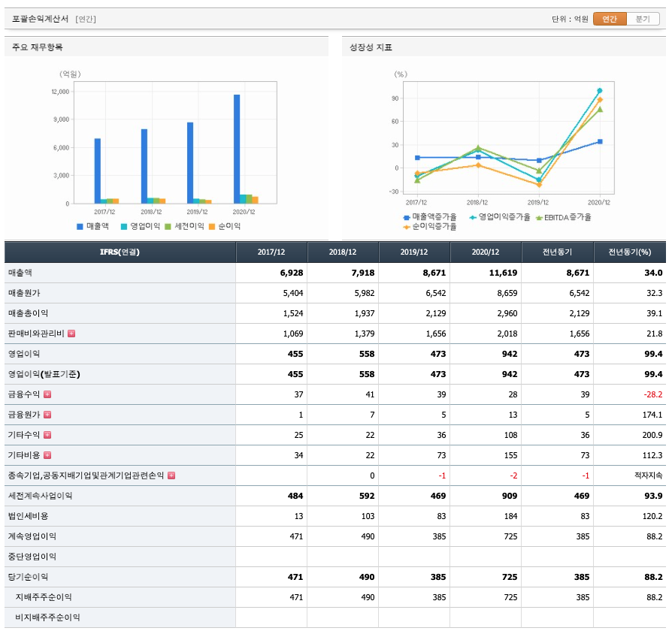This screenshot has height=637, width=672.
Task: Click the 2020/12 blue 매출액 bar
Action: coord(237,149)
